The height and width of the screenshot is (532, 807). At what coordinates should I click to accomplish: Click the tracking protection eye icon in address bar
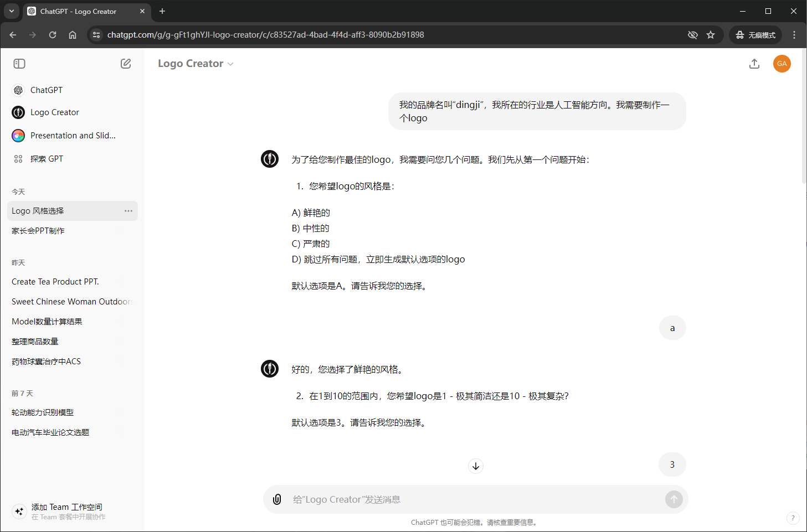[x=692, y=35]
